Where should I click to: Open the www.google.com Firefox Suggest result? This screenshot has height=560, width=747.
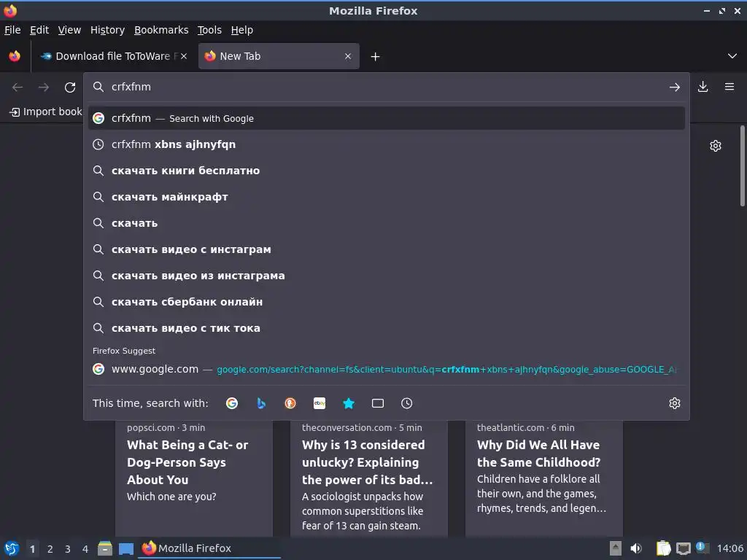387,369
